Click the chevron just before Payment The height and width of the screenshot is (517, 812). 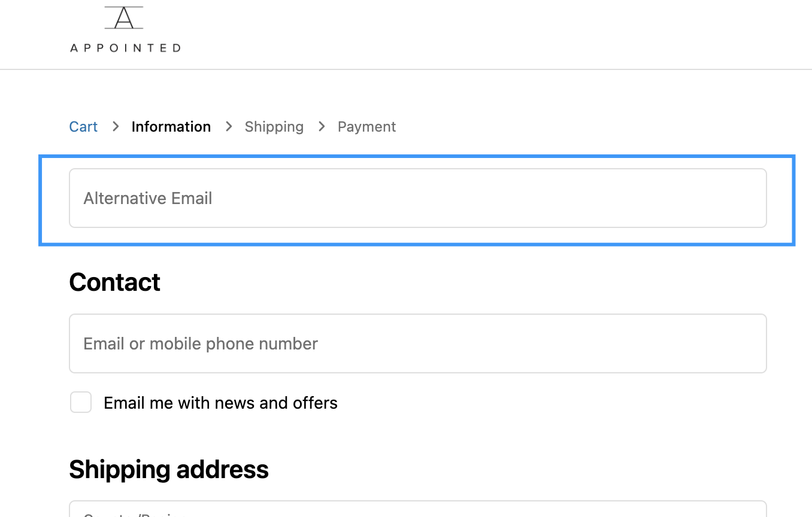(322, 126)
